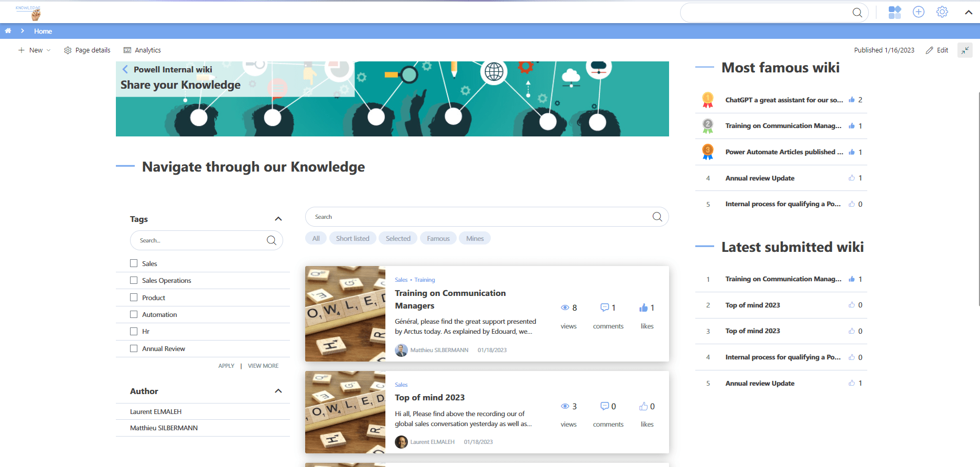The image size is (980, 467).
Task: Collapse the Author filter section
Action: click(278, 391)
